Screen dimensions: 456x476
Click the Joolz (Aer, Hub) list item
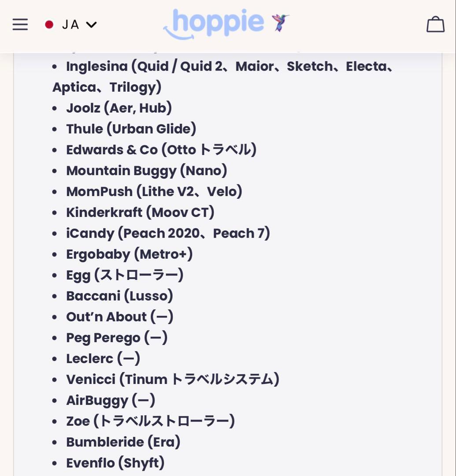(119, 107)
